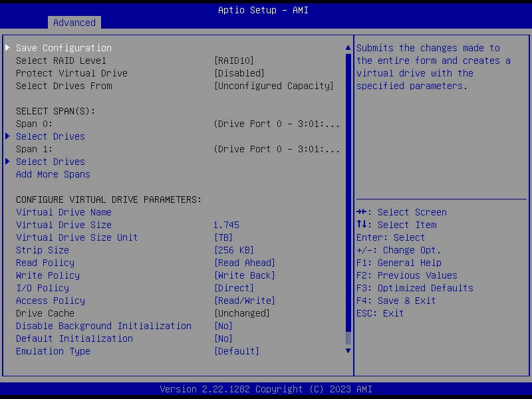Click the arrow beside Save Configuration

8,47
